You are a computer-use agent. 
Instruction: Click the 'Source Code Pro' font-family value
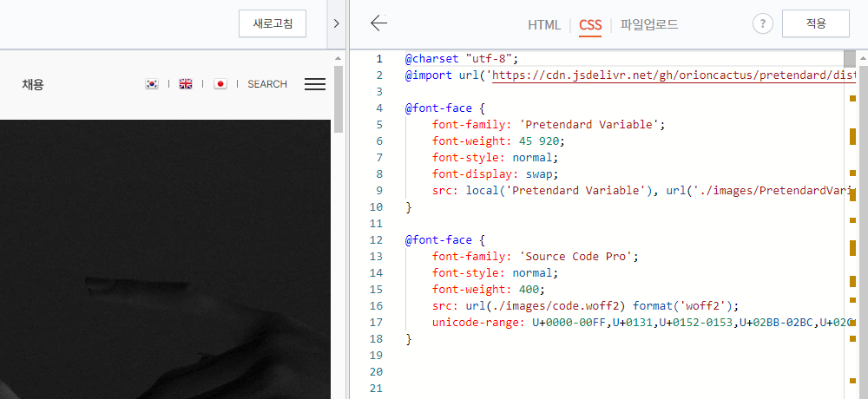pyautogui.click(x=575, y=257)
